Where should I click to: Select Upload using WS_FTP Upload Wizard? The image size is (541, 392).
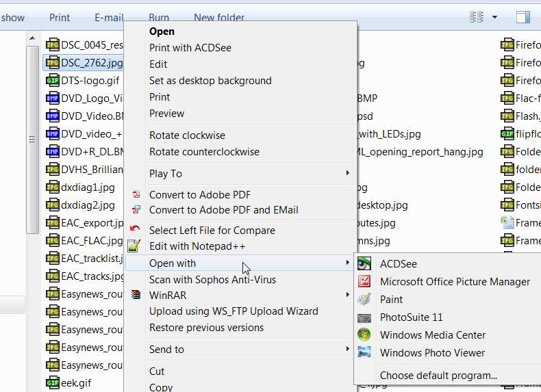234,311
